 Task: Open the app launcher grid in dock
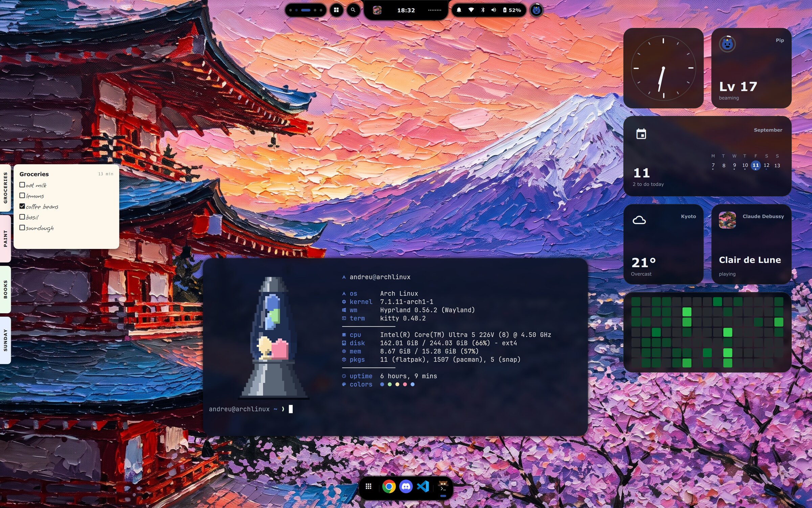[x=369, y=487]
